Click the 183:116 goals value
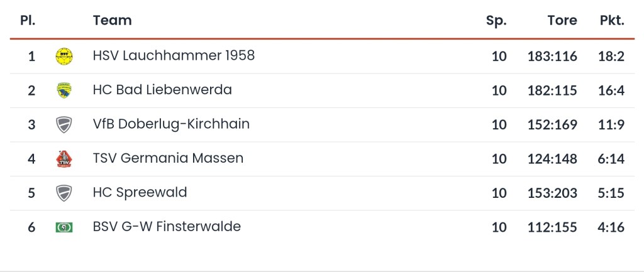This screenshot has height=272, width=644. [552, 57]
